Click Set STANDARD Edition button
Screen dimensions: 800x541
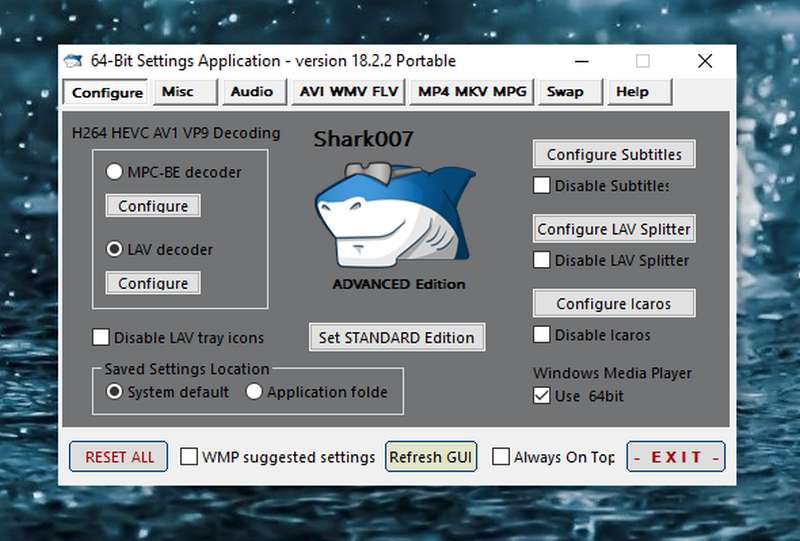[x=397, y=337]
